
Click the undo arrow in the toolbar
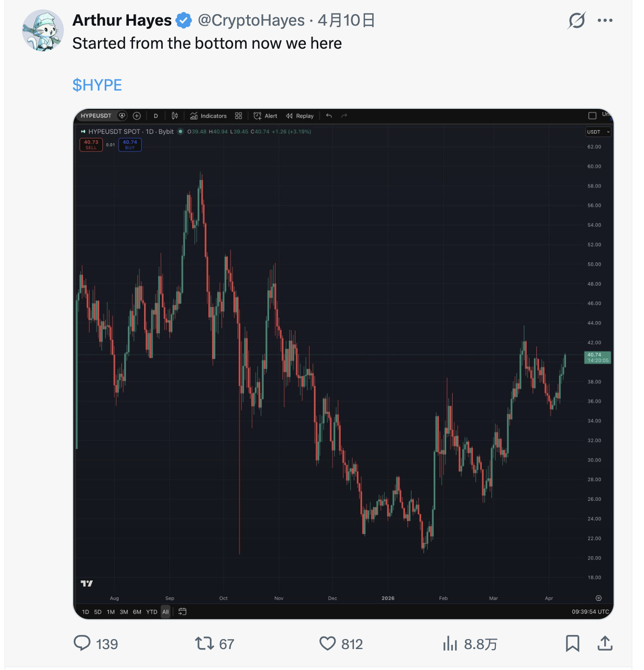(x=329, y=116)
